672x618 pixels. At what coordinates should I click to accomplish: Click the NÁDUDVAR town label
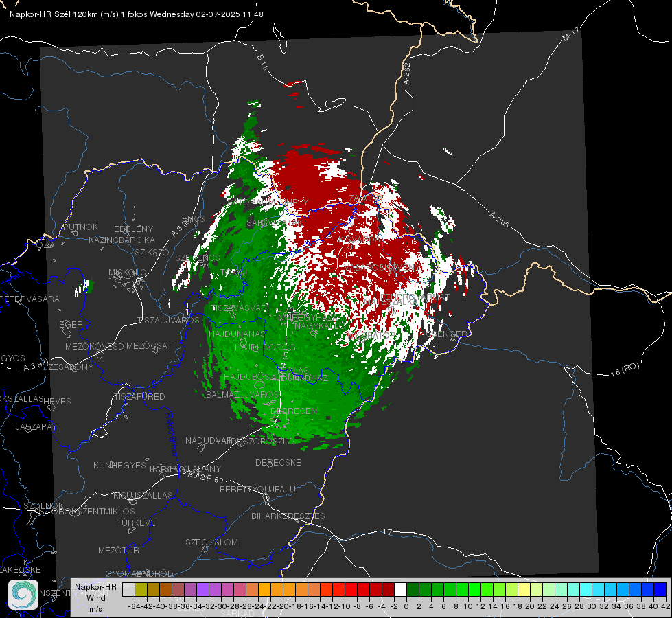(209, 440)
